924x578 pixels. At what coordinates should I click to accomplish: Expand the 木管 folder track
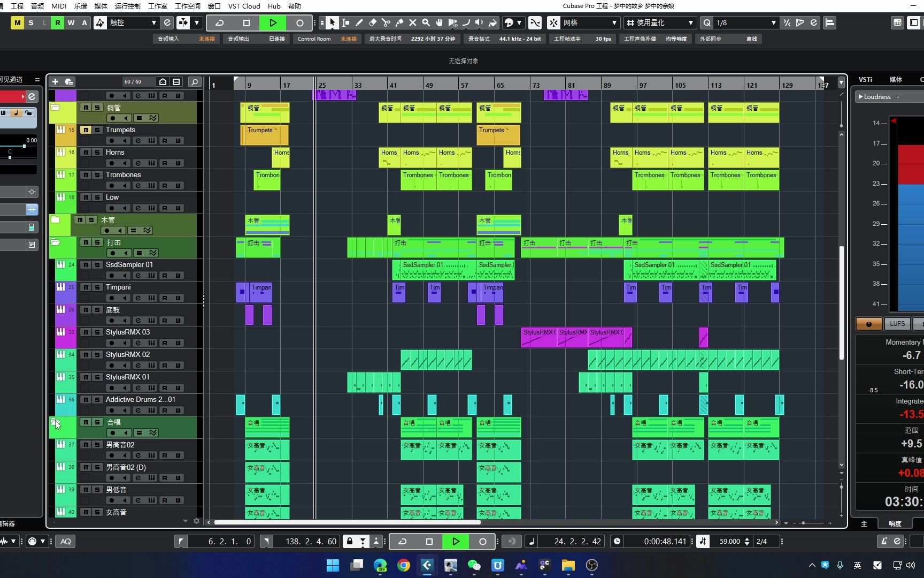pyautogui.click(x=55, y=219)
